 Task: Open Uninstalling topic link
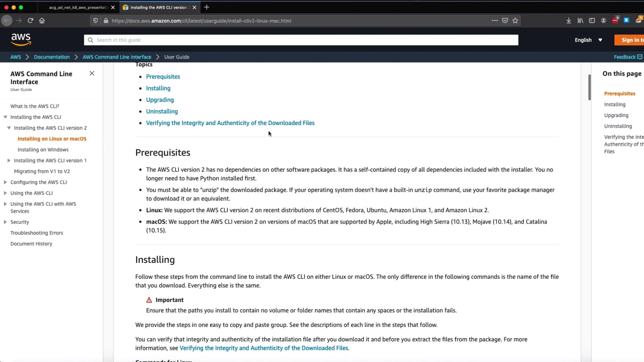click(x=162, y=111)
